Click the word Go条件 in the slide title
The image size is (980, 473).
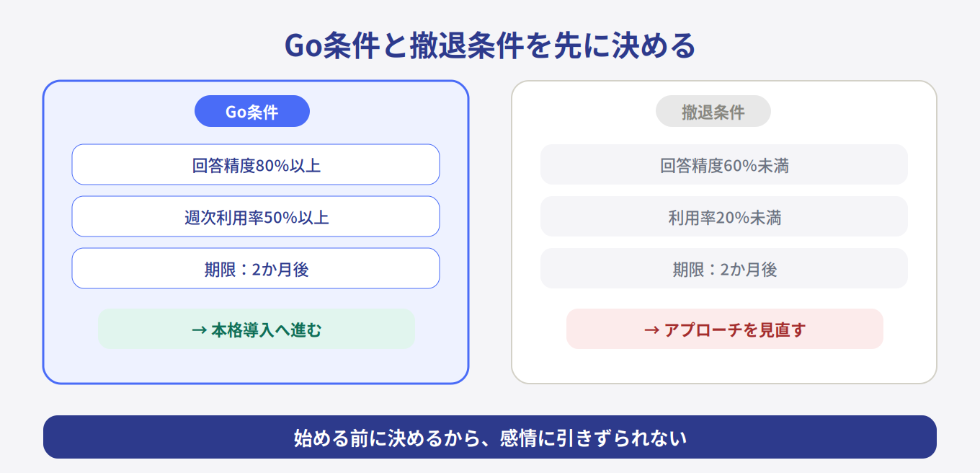coord(331,46)
